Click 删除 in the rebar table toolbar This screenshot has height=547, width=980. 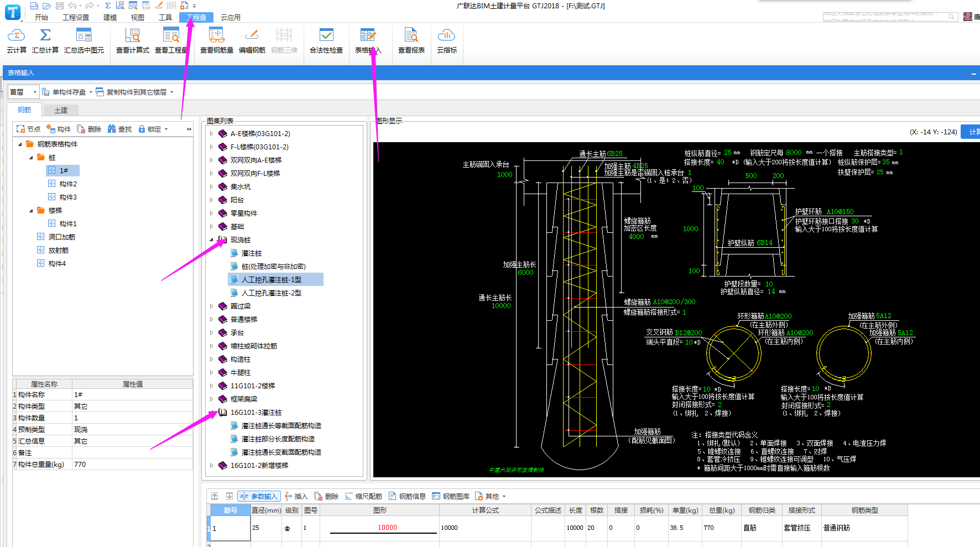click(x=326, y=496)
